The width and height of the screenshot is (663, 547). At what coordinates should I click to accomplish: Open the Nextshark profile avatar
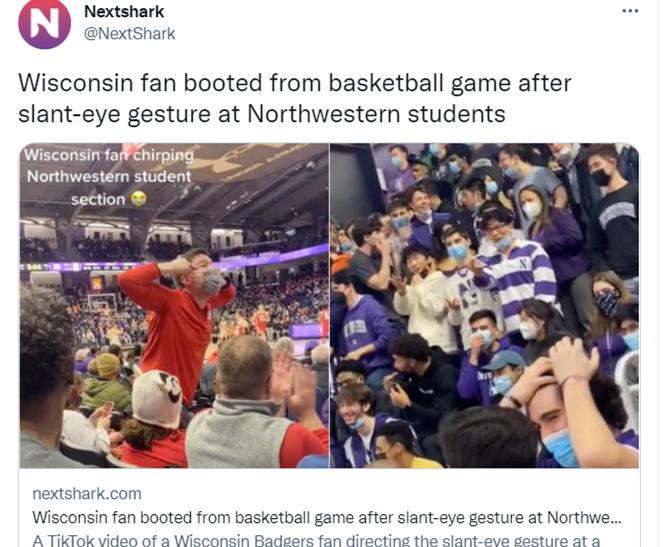coord(44,23)
